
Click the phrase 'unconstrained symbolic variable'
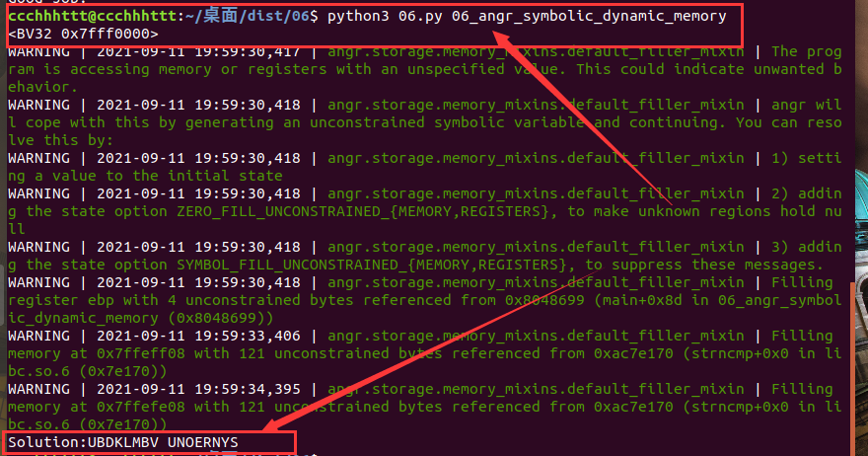(446, 123)
